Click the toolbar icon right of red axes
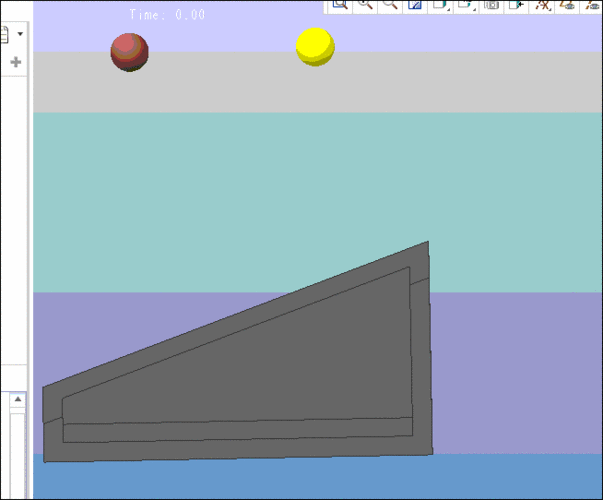This screenshot has width=603, height=500. point(568,5)
